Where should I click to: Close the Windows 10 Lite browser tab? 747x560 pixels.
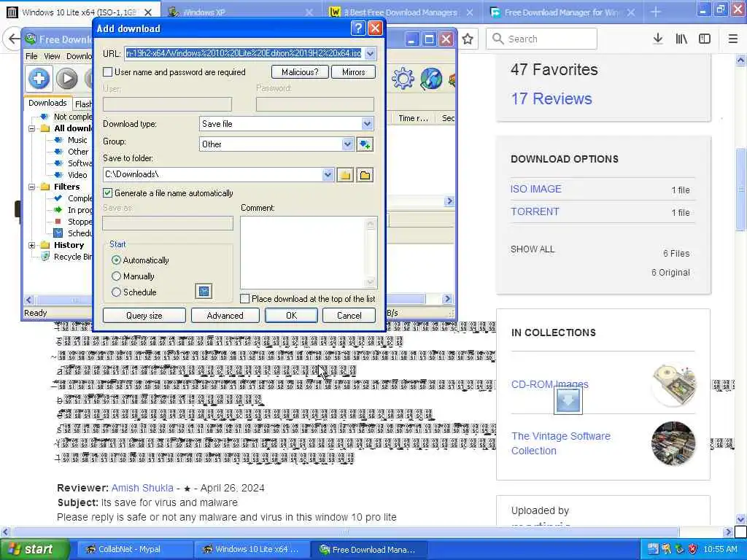[x=148, y=12]
